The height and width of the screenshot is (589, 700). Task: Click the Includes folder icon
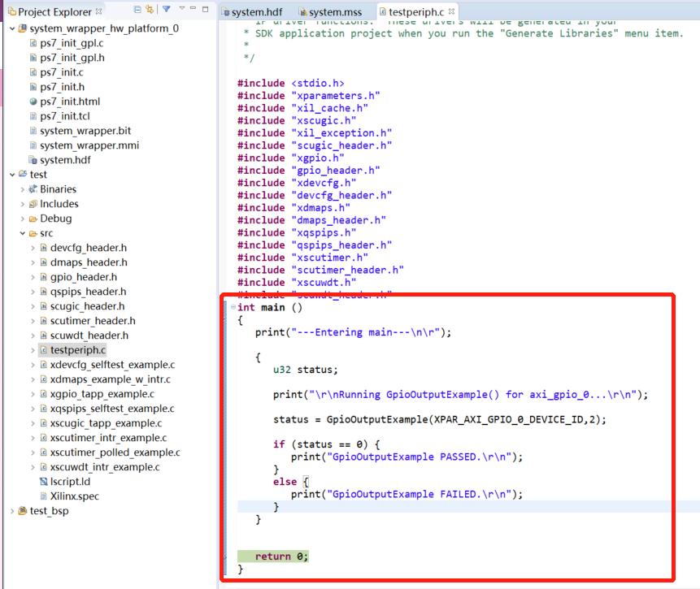[33, 204]
